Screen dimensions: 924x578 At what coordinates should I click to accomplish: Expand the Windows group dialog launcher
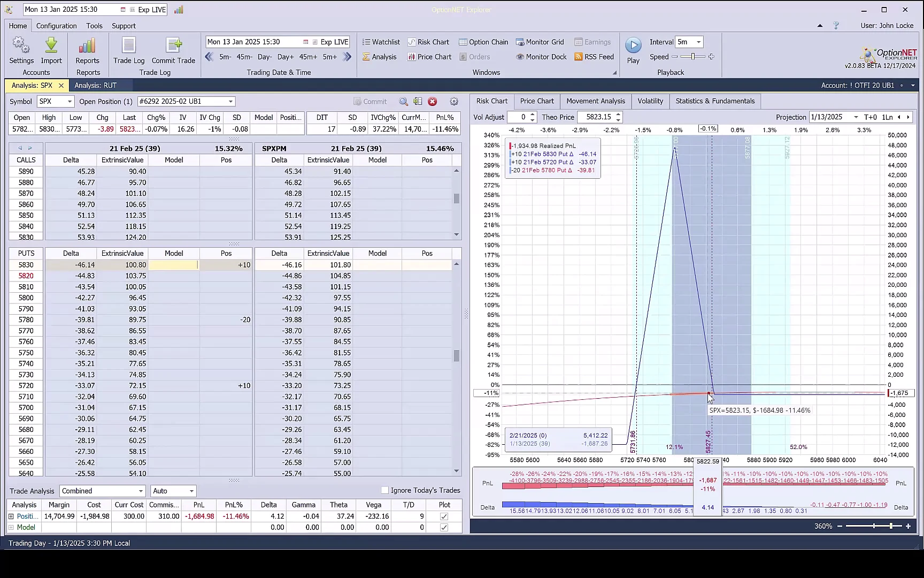614,73
